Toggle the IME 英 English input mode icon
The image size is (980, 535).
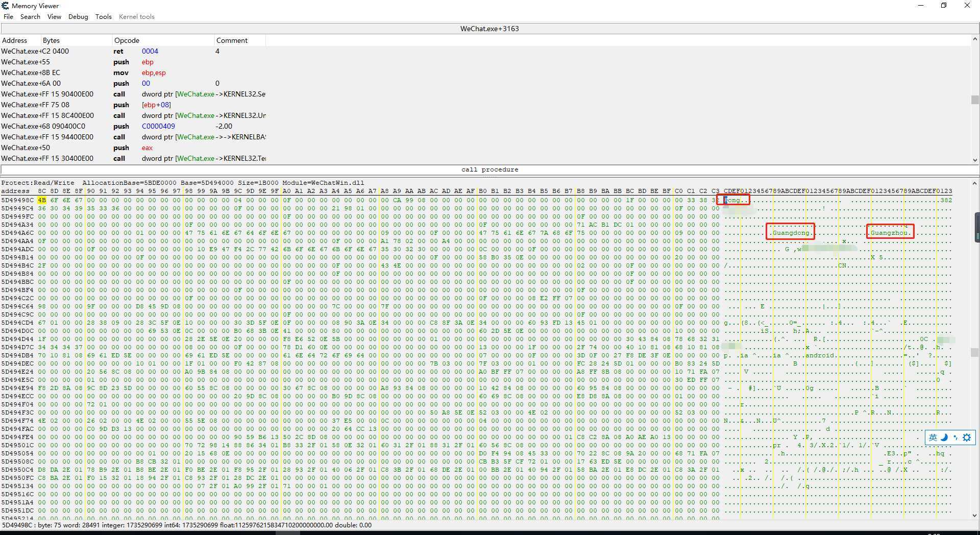[933, 437]
